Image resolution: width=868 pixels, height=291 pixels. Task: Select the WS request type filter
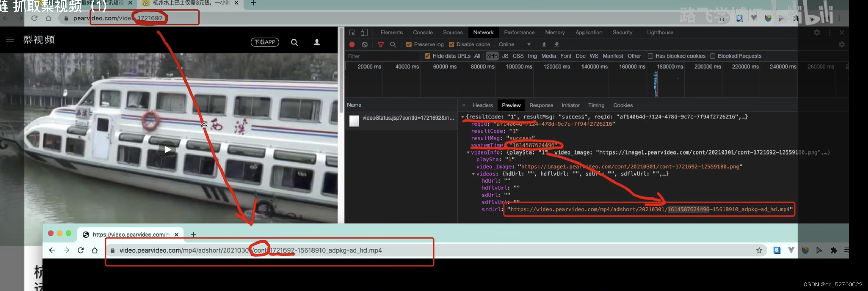594,56
